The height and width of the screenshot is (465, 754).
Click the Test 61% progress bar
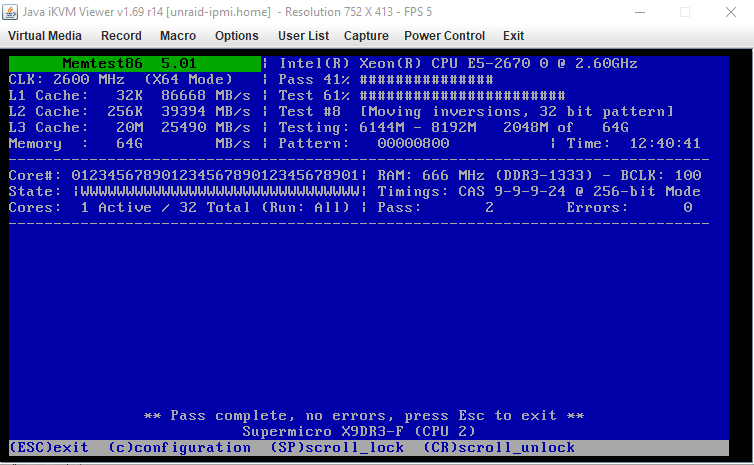(x=462, y=95)
